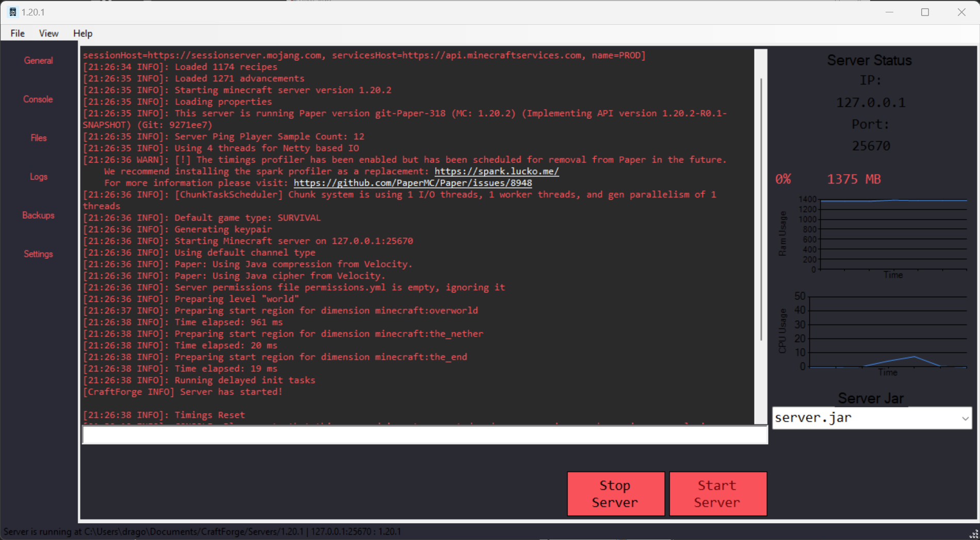This screenshot has height=540, width=980.
Task: Open the PaperMC GitHub issues 8948 link
Action: click(413, 183)
